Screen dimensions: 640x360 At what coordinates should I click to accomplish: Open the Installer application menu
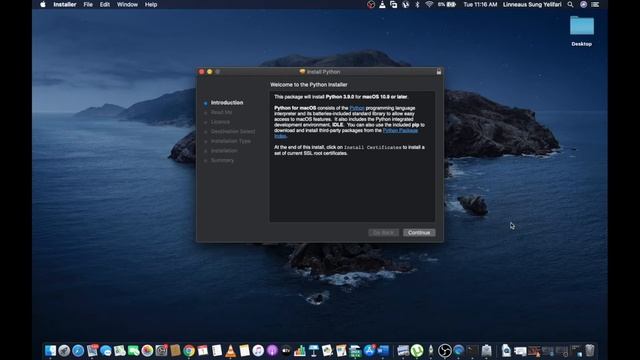64,4
